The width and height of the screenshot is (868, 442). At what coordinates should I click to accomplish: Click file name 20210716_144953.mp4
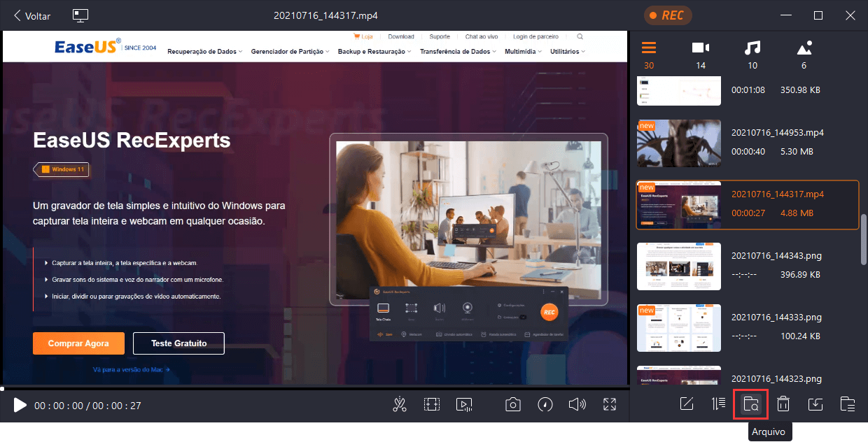(x=777, y=132)
